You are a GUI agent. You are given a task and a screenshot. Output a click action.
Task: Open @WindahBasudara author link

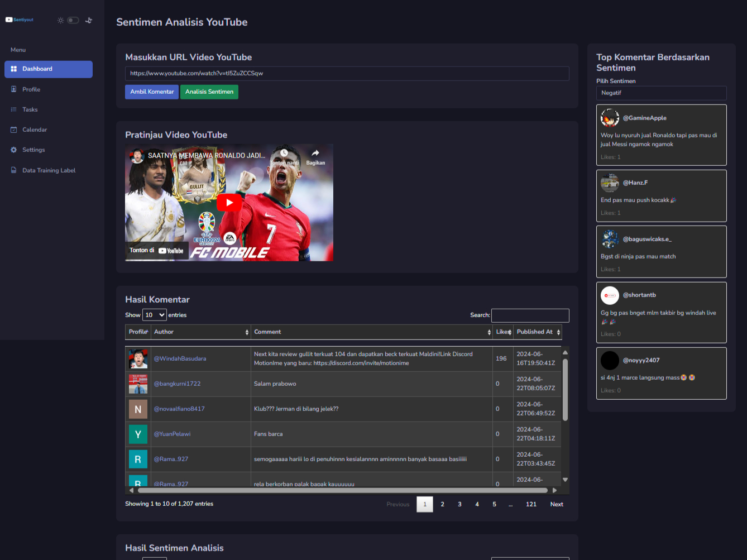click(x=180, y=358)
